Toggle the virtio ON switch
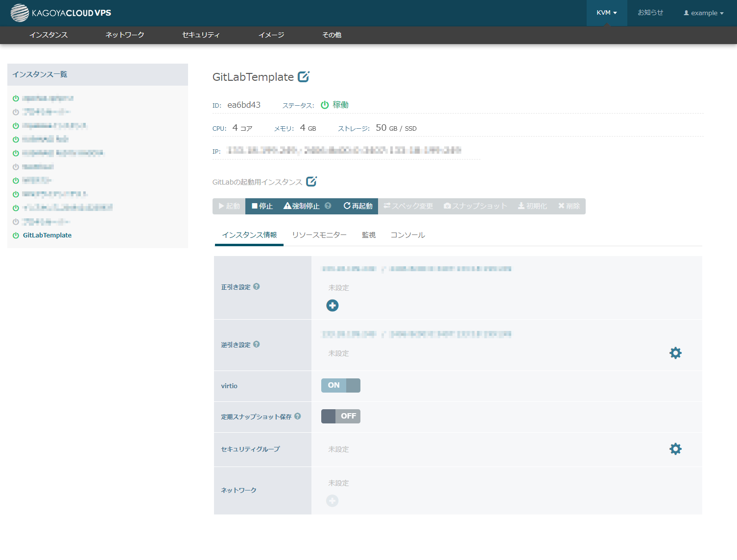737x560 pixels. pyautogui.click(x=340, y=386)
